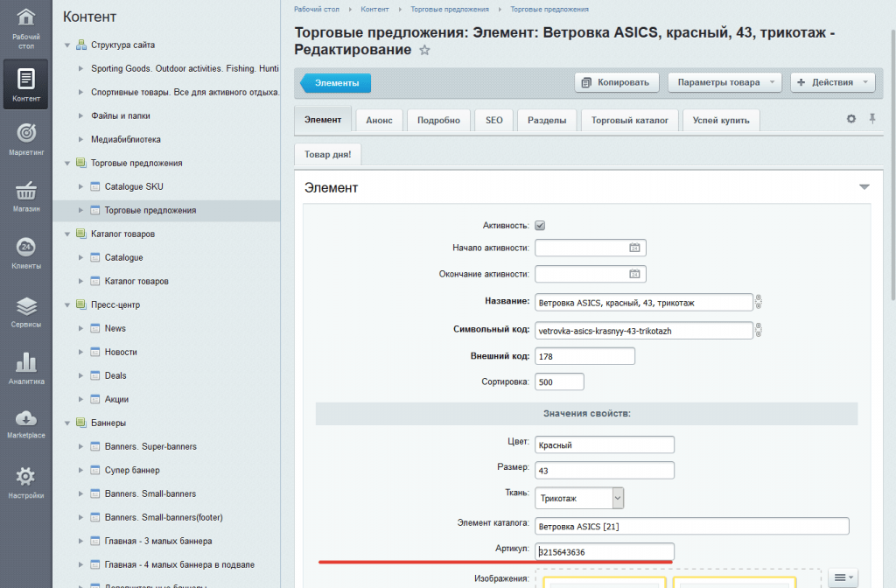Click the Структура сайта tree icon
This screenshot has width=896, height=588.
pos(81,45)
